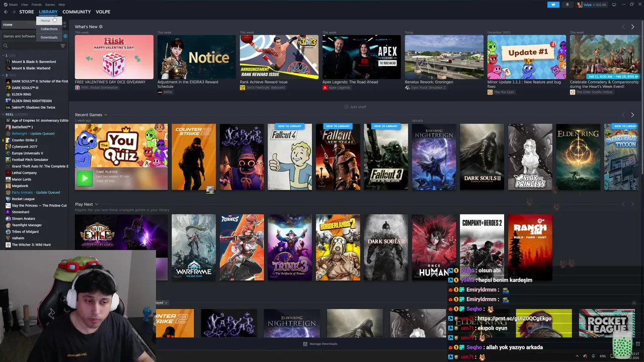Open Warframe cover in Play Next
Image resolution: width=644 pixels, height=362 pixels.
coord(194,247)
